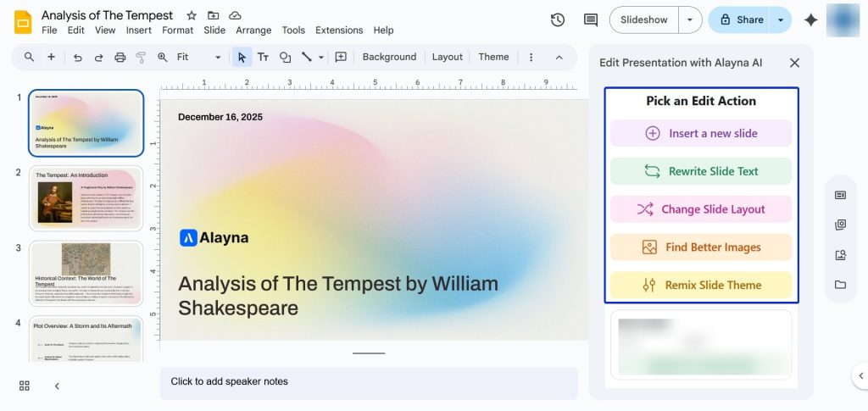Choose the shape tool in toolbar

[285, 57]
